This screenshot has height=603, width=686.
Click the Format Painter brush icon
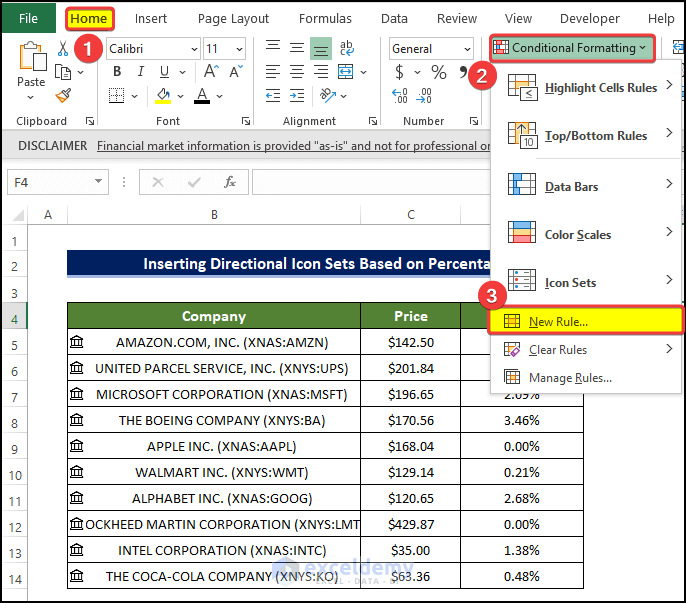(x=63, y=96)
